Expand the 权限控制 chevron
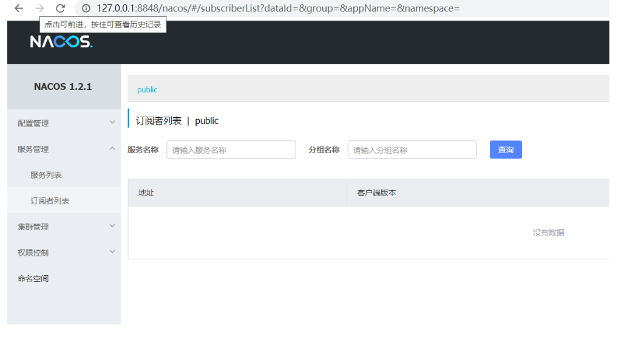 tap(112, 252)
